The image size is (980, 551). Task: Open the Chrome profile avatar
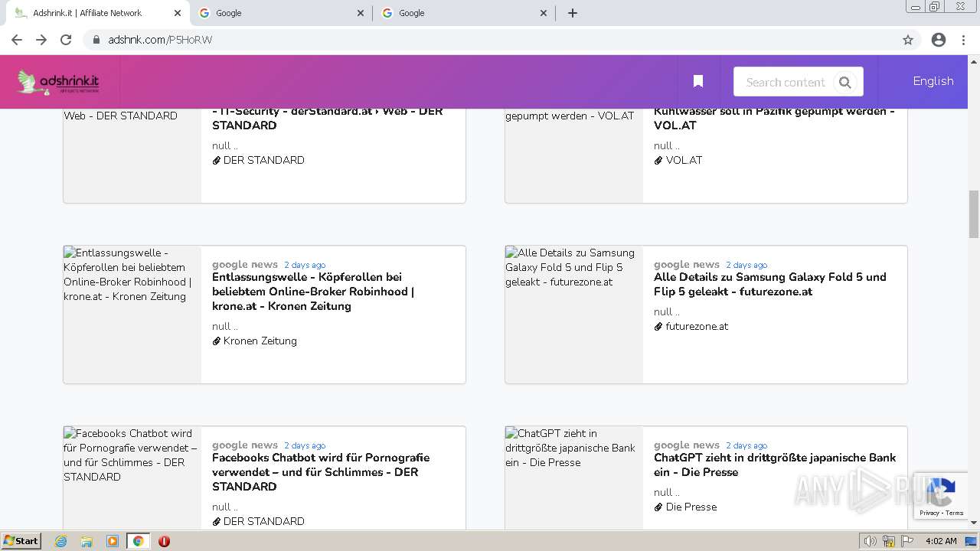pyautogui.click(x=939, y=40)
